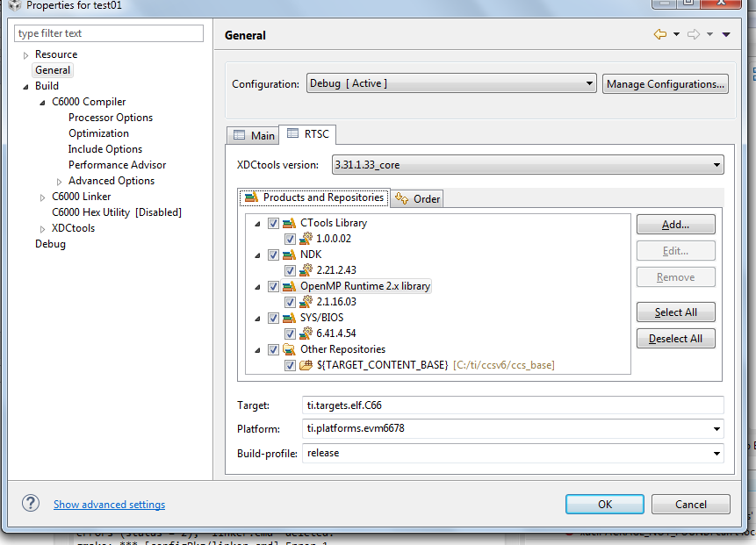Expand the Advanced Options node
The image size is (756, 545).
click(60, 182)
